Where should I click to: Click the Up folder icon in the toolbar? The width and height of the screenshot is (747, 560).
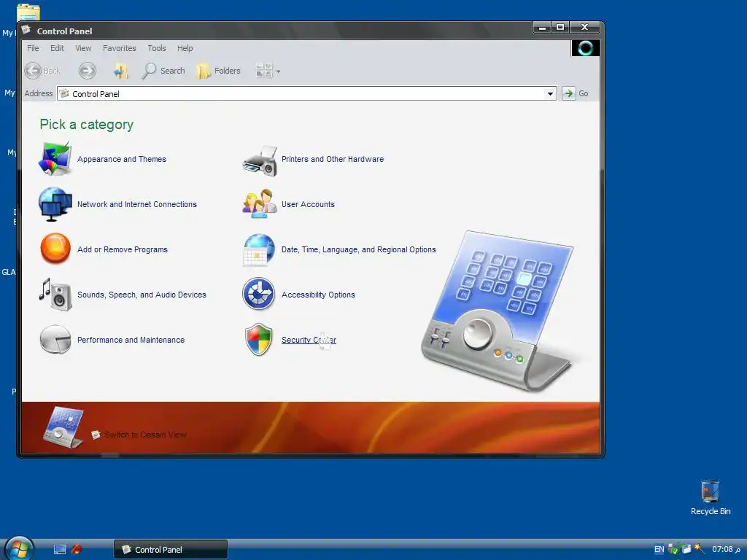120,71
